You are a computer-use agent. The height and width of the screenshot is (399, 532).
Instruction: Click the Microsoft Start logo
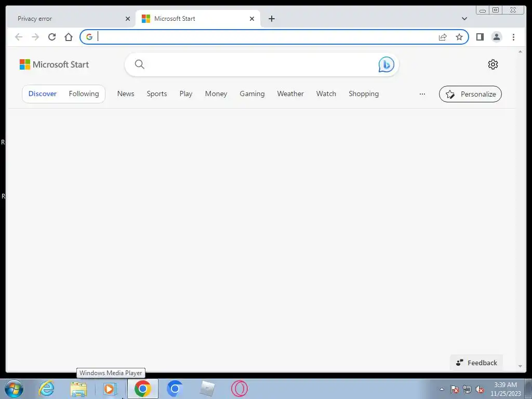click(54, 64)
